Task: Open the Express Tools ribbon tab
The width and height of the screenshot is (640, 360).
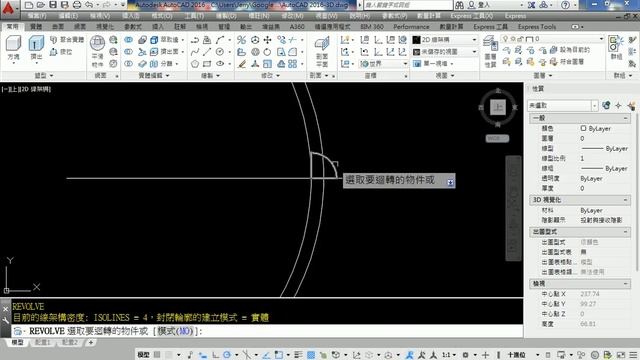Action: coord(537,27)
